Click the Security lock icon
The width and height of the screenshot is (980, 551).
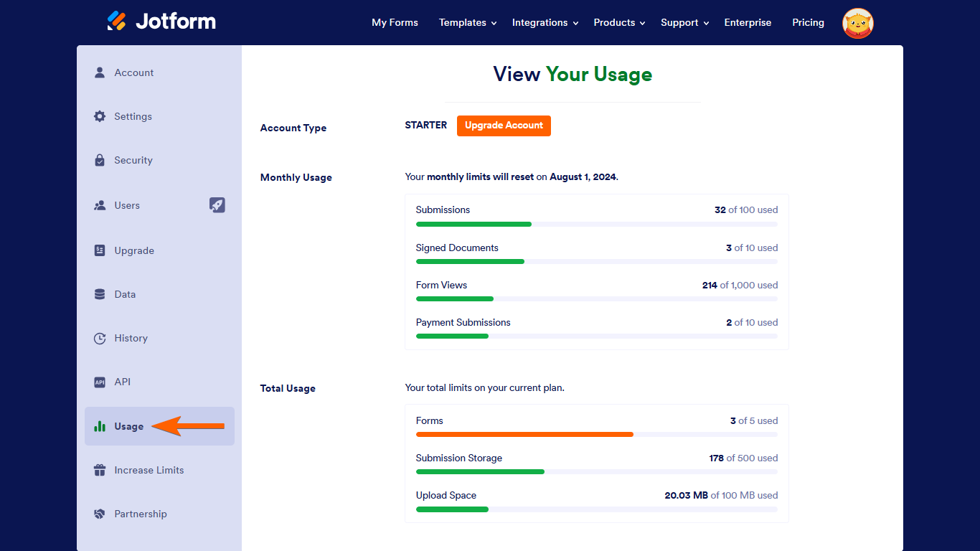100,160
